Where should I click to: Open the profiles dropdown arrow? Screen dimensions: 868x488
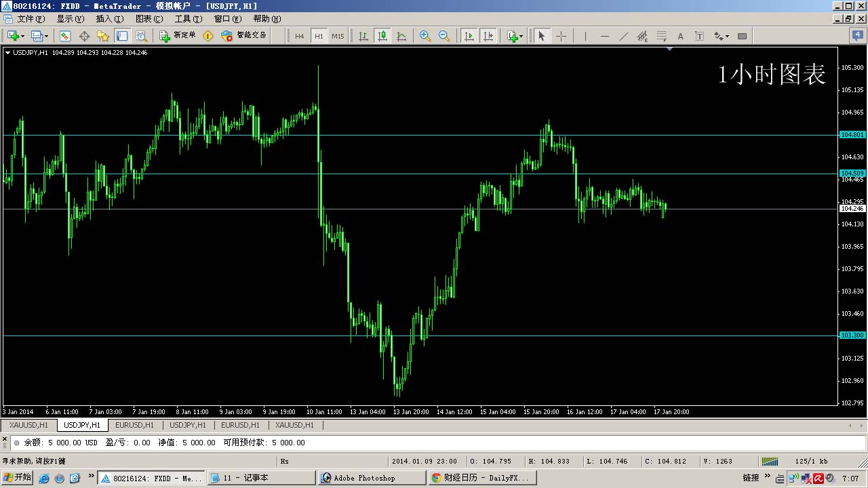[46, 37]
